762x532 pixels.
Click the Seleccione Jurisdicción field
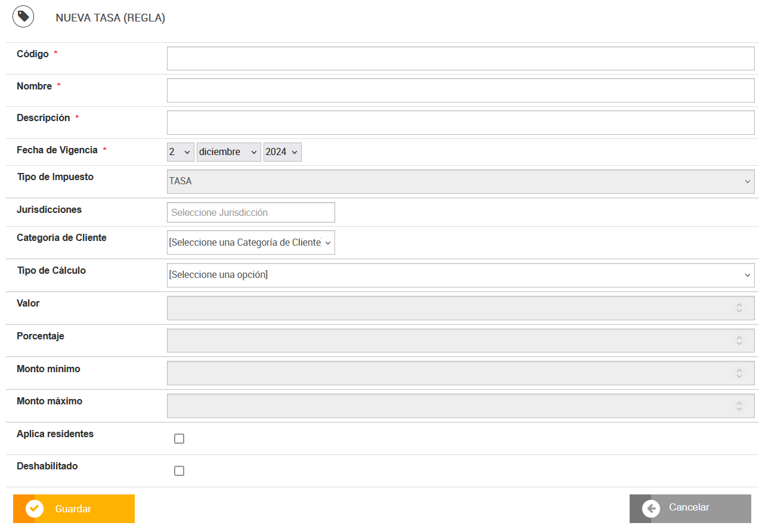pos(250,212)
